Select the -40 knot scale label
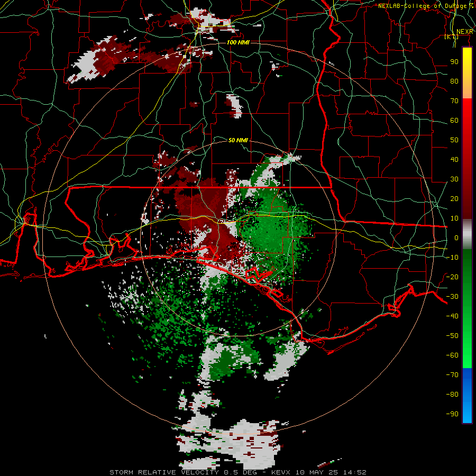Screen dimensions: 476x476 coord(452,316)
